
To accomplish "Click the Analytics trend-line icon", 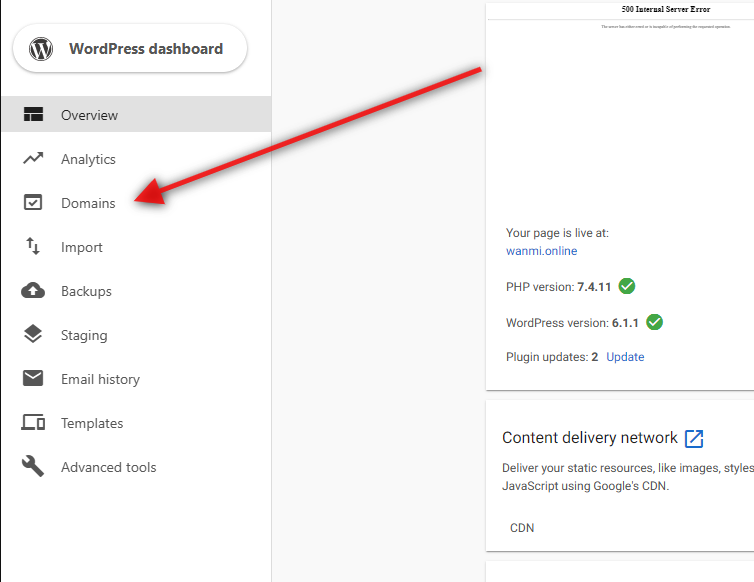I will click(x=33, y=159).
